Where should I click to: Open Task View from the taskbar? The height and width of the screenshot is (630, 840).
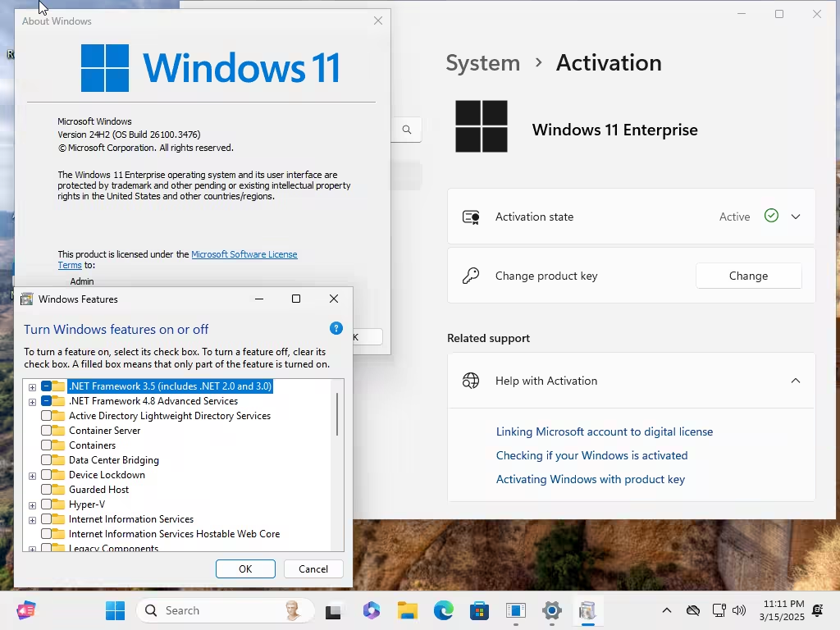(x=333, y=611)
